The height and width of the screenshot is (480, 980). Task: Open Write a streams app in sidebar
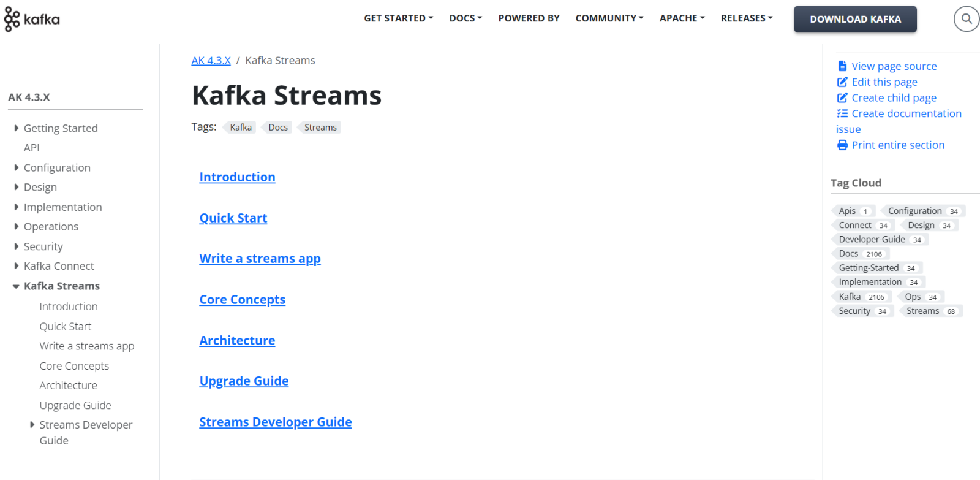(x=87, y=346)
